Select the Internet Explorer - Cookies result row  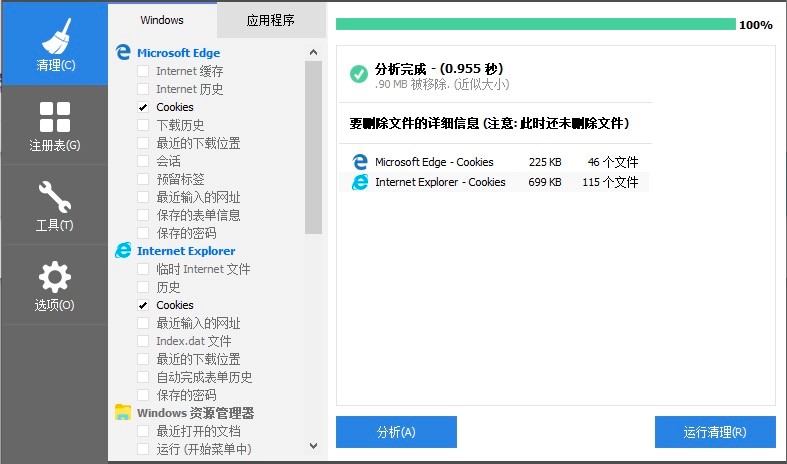(x=494, y=182)
